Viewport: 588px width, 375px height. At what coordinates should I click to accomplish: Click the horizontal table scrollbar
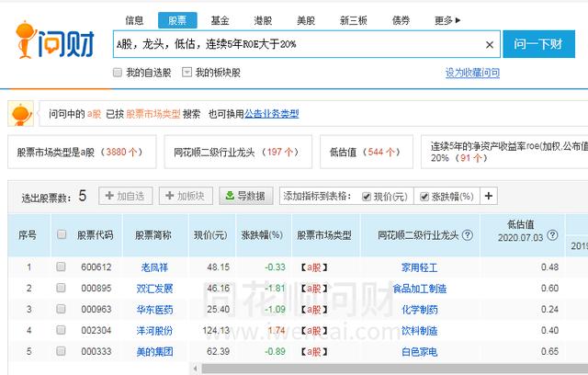394,369
